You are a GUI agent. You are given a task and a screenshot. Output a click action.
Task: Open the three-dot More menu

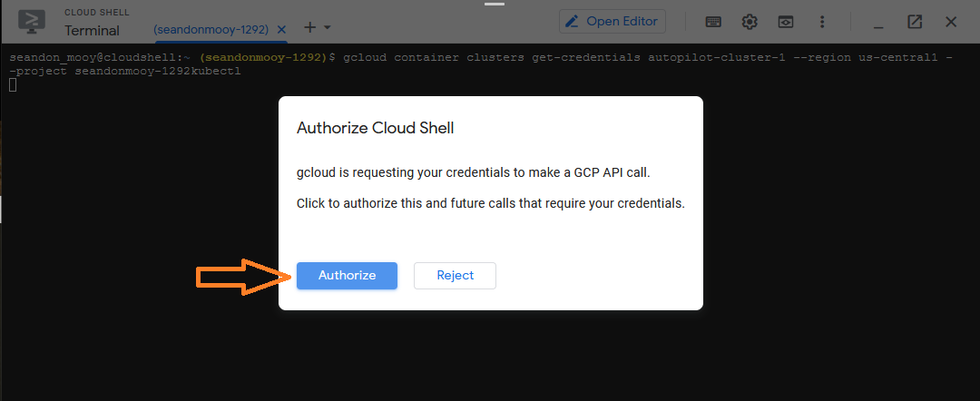point(822,22)
